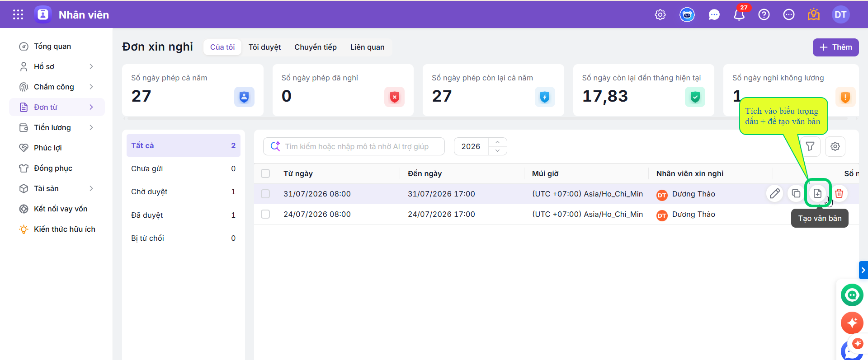Click the edit pencil icon for the 31/07/2026 leave request

click(x=774, y=193)
